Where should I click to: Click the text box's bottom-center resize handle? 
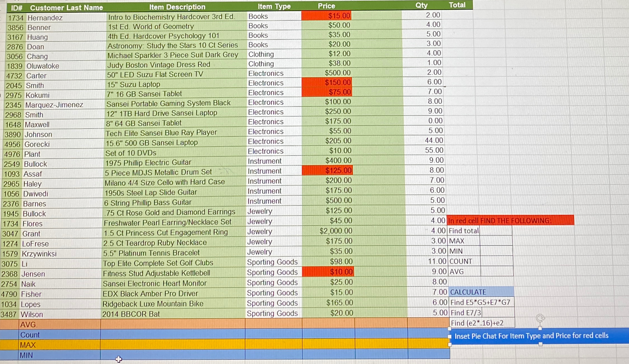pyautogui.click(x=540, y=344)
